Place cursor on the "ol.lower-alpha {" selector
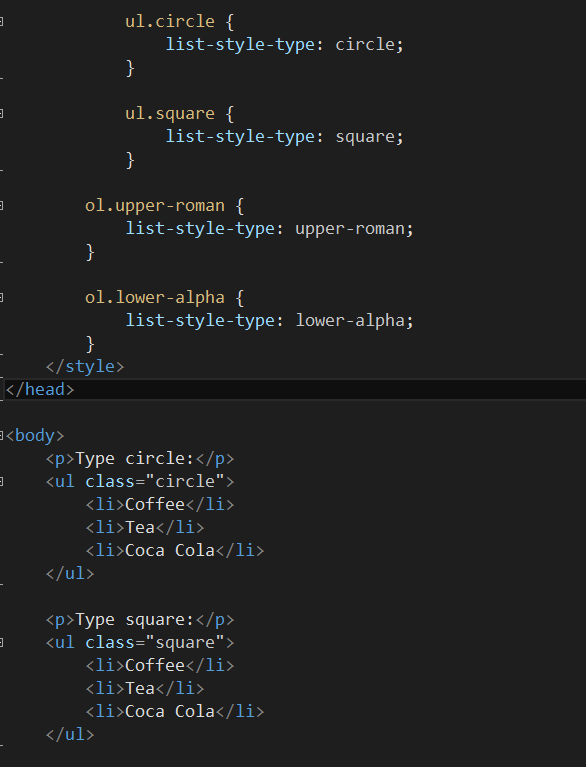The height and width of the screenshot is (767, 586). coord(164,297)
